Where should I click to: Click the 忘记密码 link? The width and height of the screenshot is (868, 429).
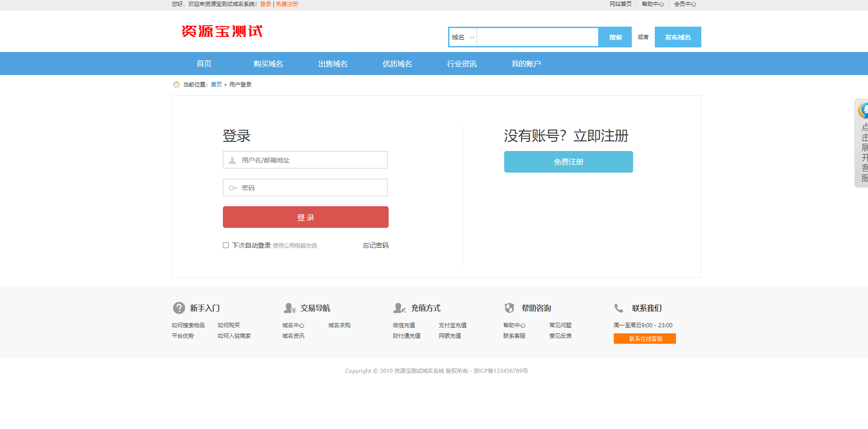tap(375, 245)
